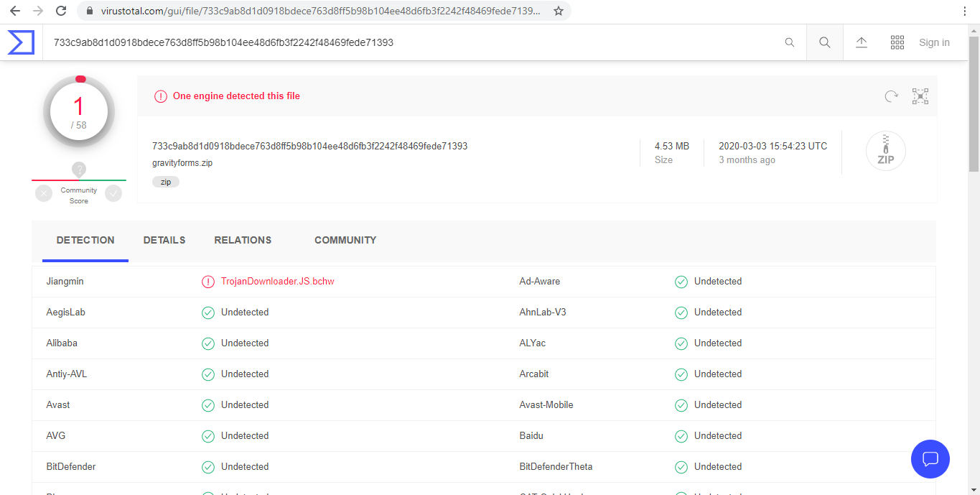The image size is (980, 495).
Task: Open the COMMUNITY tab
Action: (x=345, y=241)
